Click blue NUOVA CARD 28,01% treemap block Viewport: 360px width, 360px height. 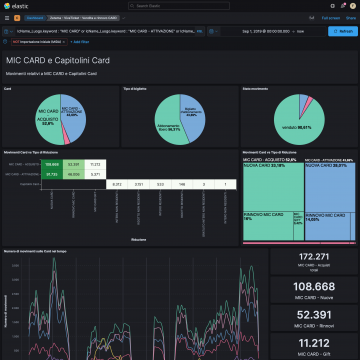pyautogui.click(x=330, y=187)
